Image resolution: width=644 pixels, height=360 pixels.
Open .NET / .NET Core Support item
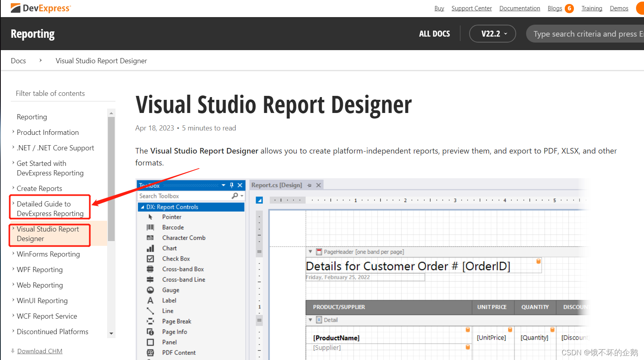55,148
